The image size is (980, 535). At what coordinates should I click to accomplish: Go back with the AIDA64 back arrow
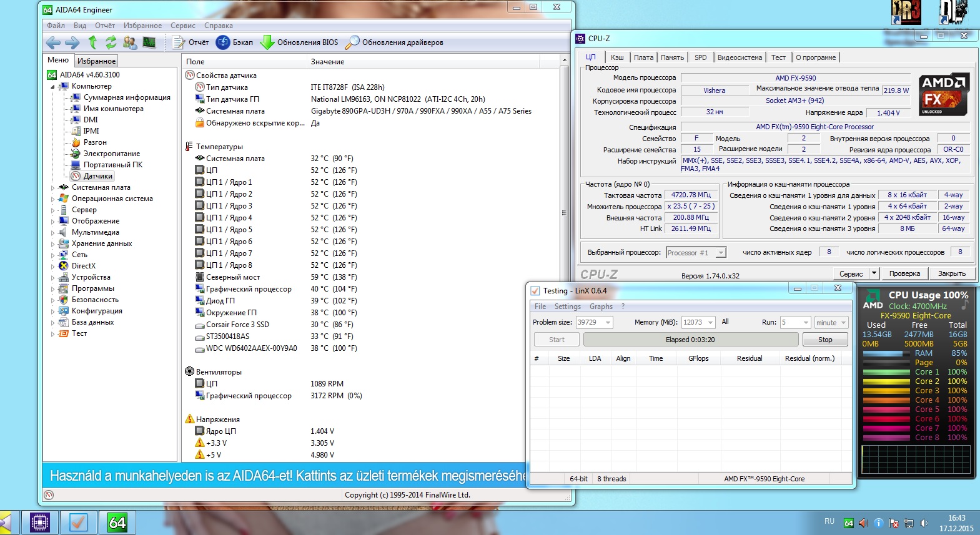pyautogui.click(x=53, y=42)
